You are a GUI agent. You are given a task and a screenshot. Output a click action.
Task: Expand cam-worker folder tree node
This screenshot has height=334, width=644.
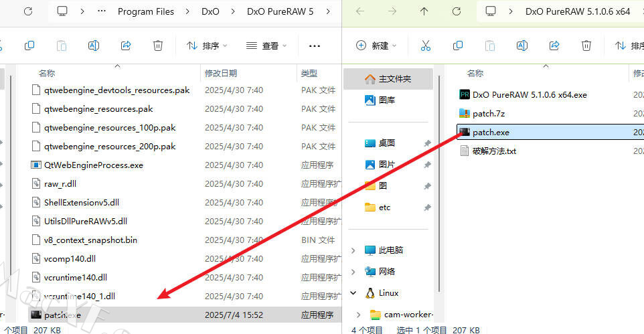[x=359, y=315]
